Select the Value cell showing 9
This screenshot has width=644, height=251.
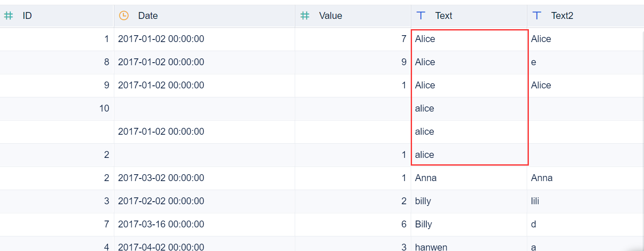click(403, 62)
